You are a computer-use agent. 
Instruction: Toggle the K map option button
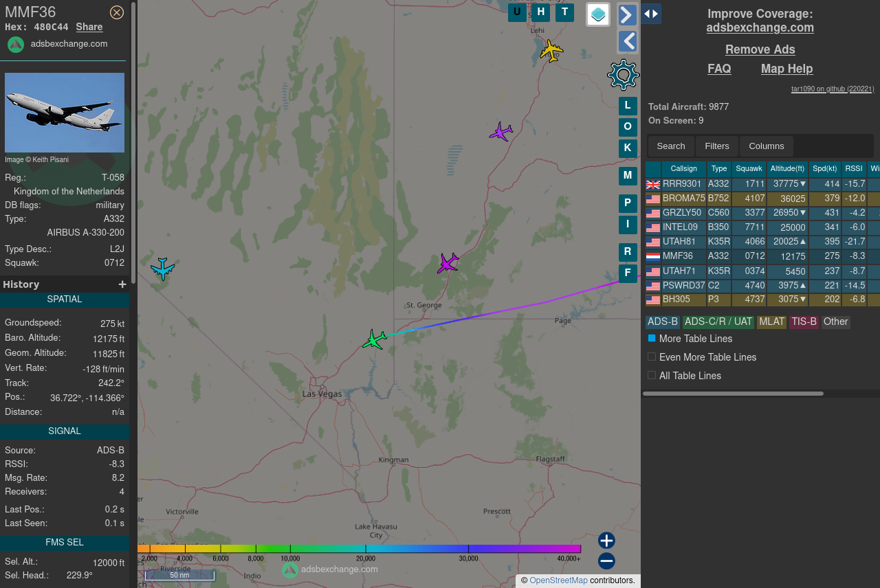coord(628,148)
